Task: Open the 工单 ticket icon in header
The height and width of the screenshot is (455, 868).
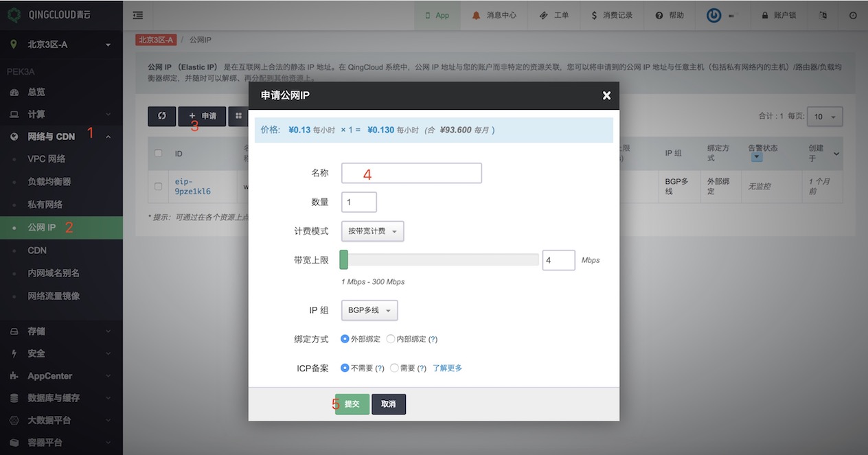Action: coord(543,15)
